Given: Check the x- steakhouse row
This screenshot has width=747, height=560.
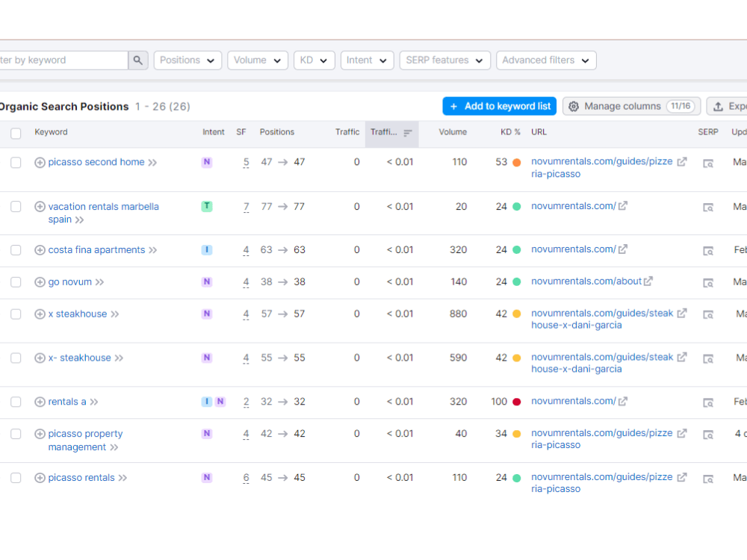Looking at the screenshot, I should click(16, 358).
